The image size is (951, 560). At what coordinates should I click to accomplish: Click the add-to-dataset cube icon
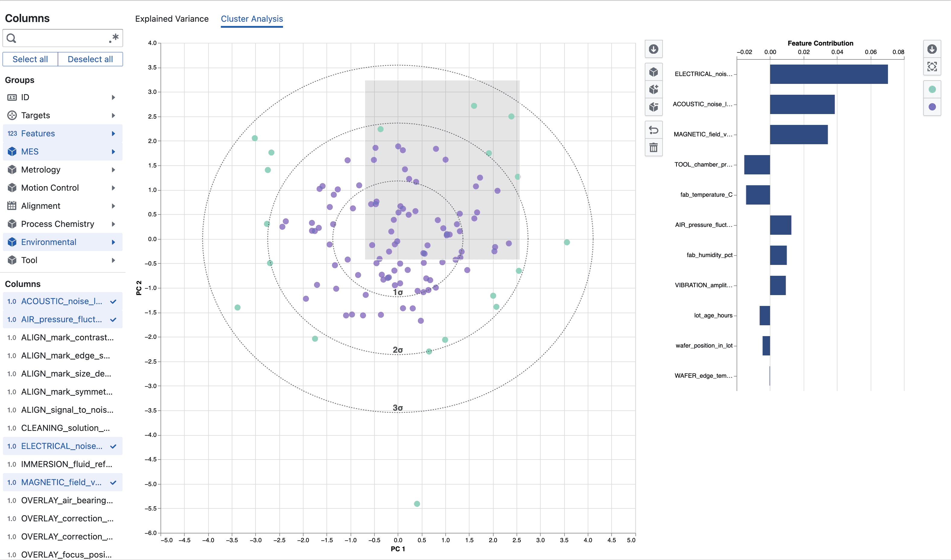point(654,89)
